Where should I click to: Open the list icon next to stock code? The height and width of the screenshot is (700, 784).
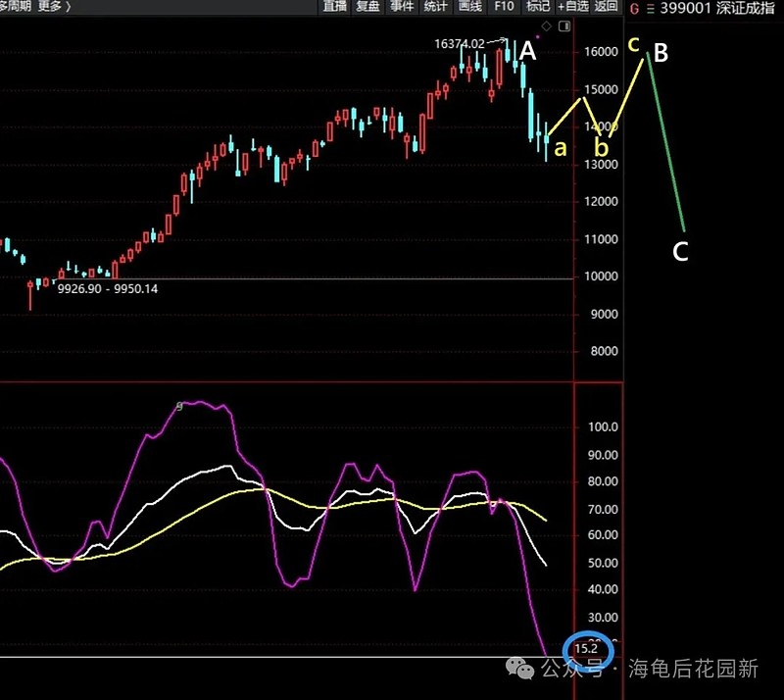tap(650, 9)
